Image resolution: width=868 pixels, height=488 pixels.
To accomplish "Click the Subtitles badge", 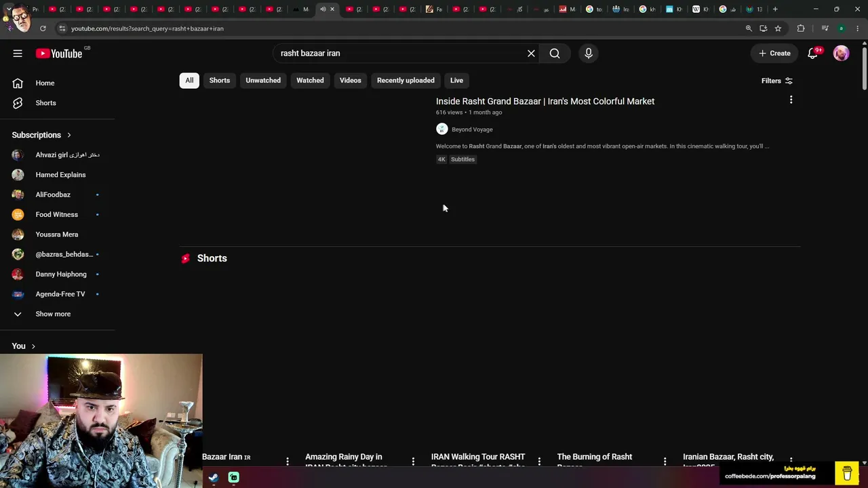I will pos(462,159).
